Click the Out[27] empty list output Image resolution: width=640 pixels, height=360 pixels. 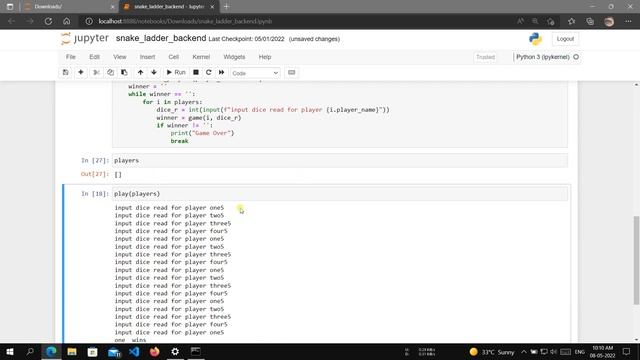point(118,174)
